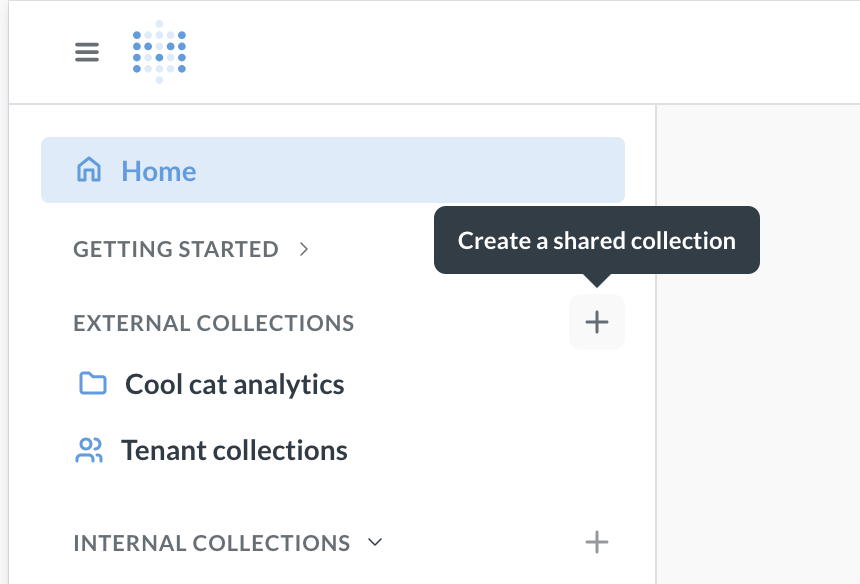This screenshot has width=860, height=584.
Task: Click the chevron beside Getting Started
Action: coord(303,249)
